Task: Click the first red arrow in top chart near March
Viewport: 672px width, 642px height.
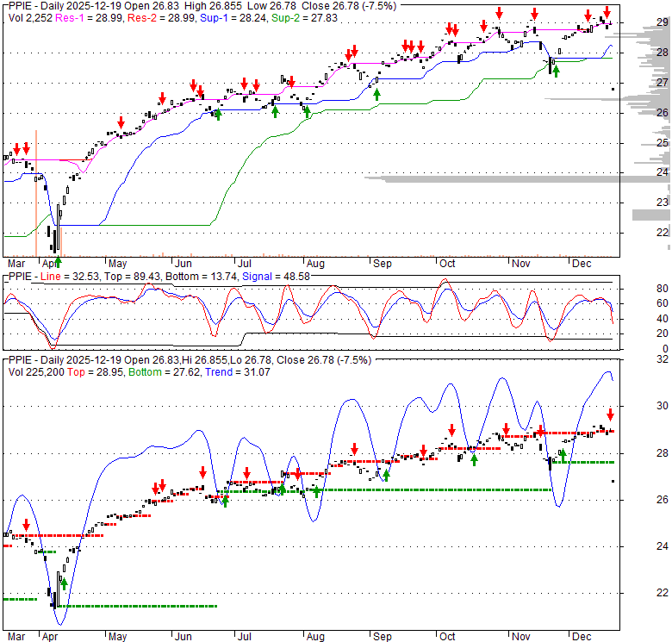Action: [16, 149]
